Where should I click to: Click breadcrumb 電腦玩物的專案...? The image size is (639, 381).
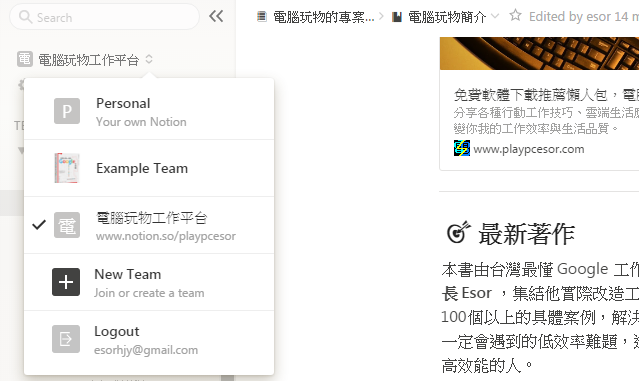(x=324, y=17)
